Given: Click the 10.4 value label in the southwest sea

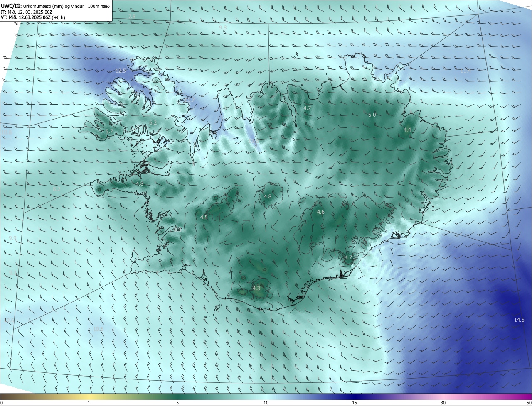Looking at the screenshot, I should point(98,329).
